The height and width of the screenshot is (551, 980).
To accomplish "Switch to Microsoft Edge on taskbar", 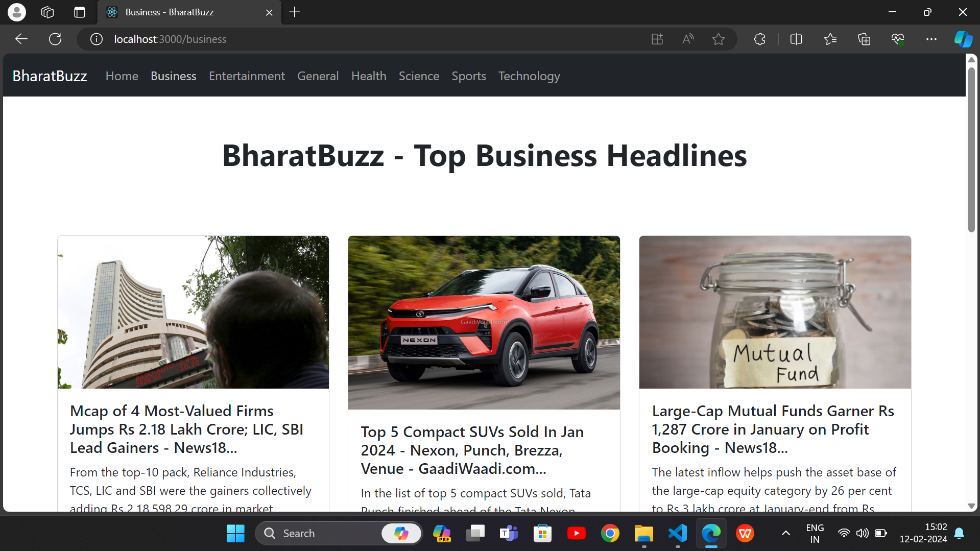I will pos(711,534).
